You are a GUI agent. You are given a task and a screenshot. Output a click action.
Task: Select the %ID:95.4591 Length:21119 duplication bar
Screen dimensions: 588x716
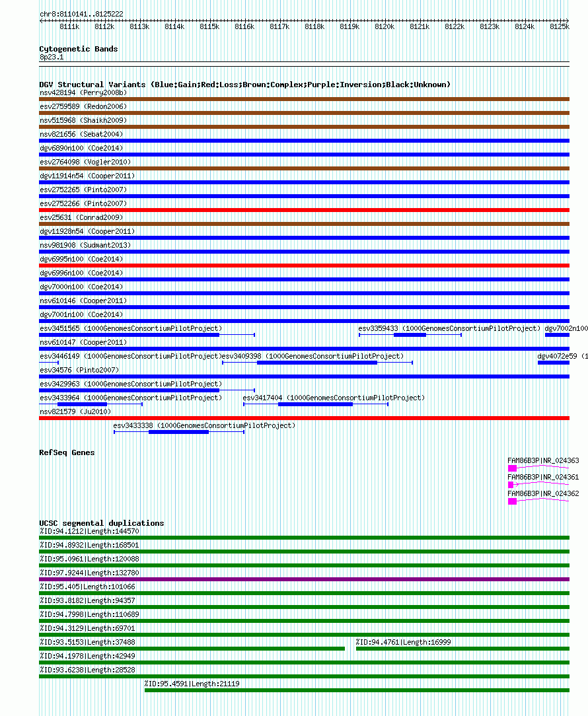[x=357, y=690]
